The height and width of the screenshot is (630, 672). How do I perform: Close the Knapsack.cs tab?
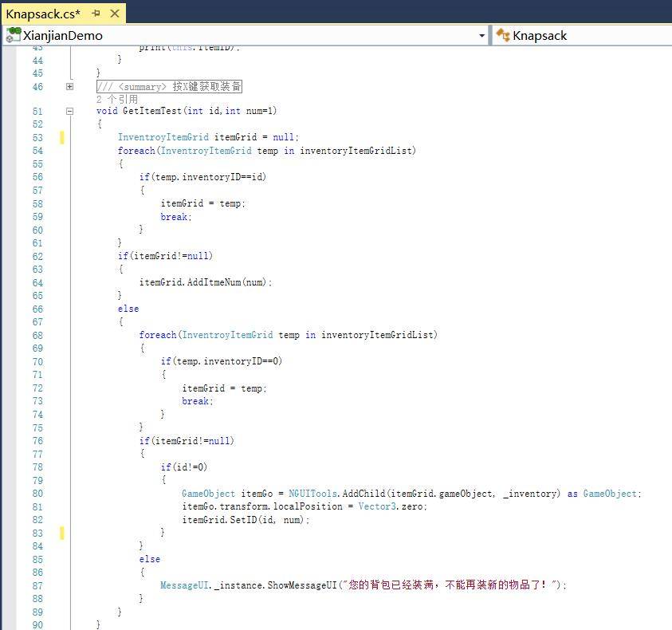click(x=115, y=14)
